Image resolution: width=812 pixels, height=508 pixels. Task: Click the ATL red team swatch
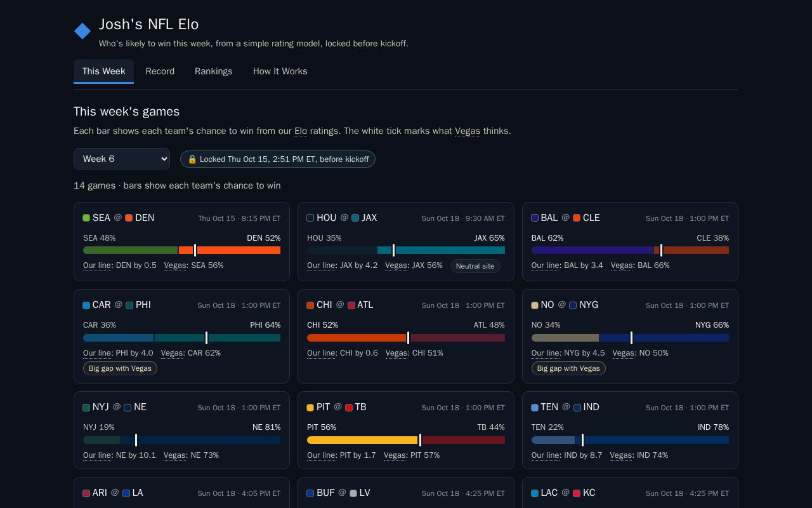(x=351, y=305)
